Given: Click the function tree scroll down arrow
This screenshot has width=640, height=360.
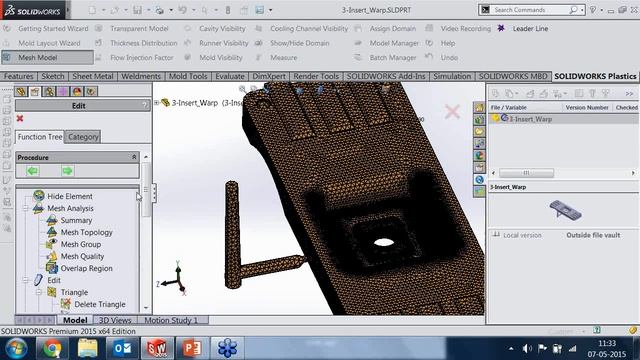Looking at the screenshot, I should tap(146, 308).
